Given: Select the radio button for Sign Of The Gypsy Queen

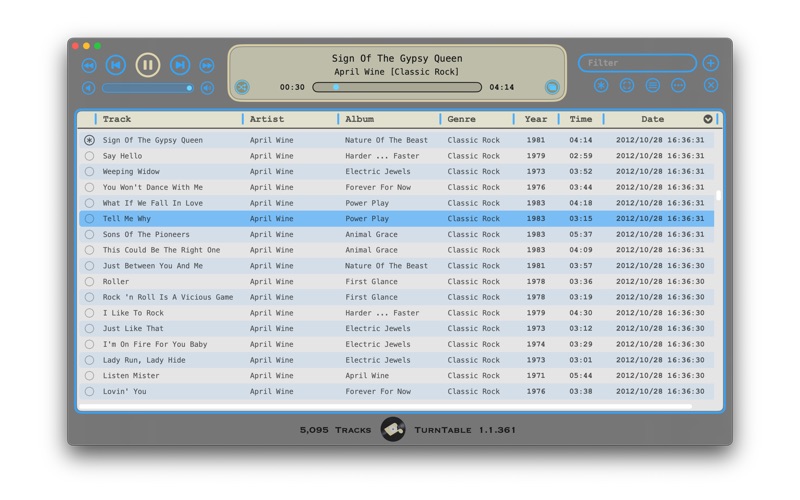Looking at the screenshot, I should click(89, 140).
